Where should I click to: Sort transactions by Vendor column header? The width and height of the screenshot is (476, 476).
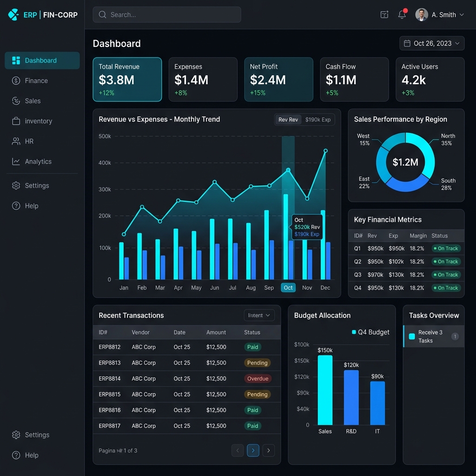click(140, 332)
